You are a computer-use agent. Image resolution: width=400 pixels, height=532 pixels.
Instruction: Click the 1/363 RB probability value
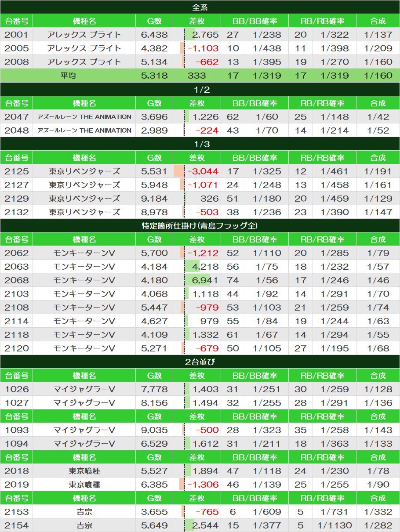pyautogui.click(x=335, y=443)
